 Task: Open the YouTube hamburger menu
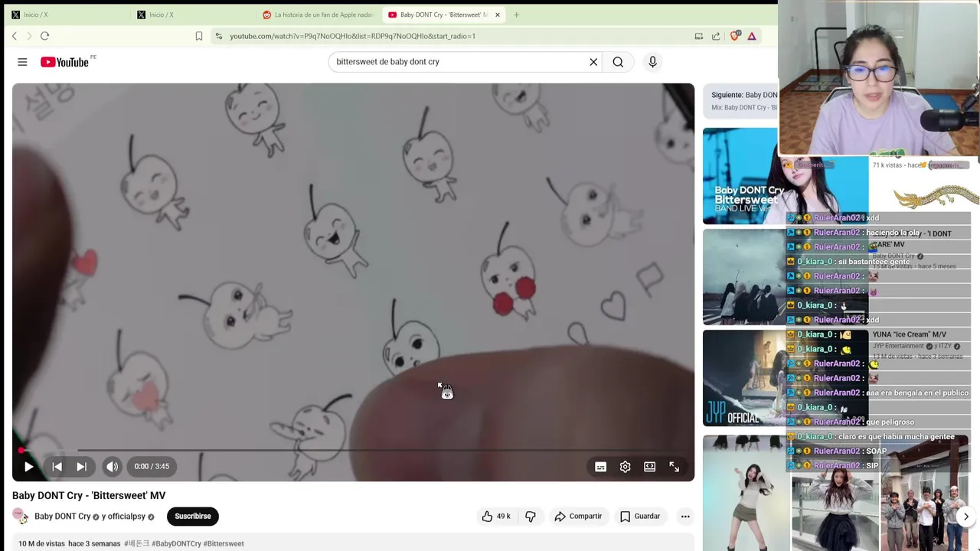click(x=22, y=62)
